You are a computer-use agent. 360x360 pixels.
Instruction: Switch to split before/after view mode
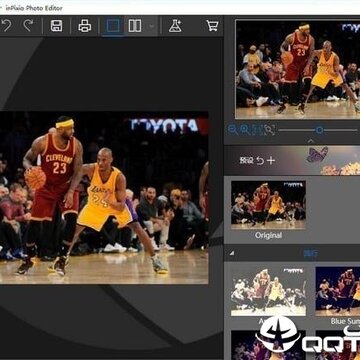(135, 26)
